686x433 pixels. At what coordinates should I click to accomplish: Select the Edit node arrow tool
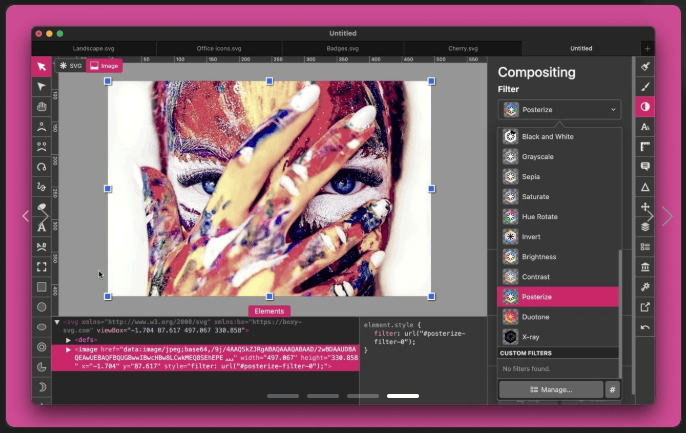pyautogui.click(x=42, y=86)
